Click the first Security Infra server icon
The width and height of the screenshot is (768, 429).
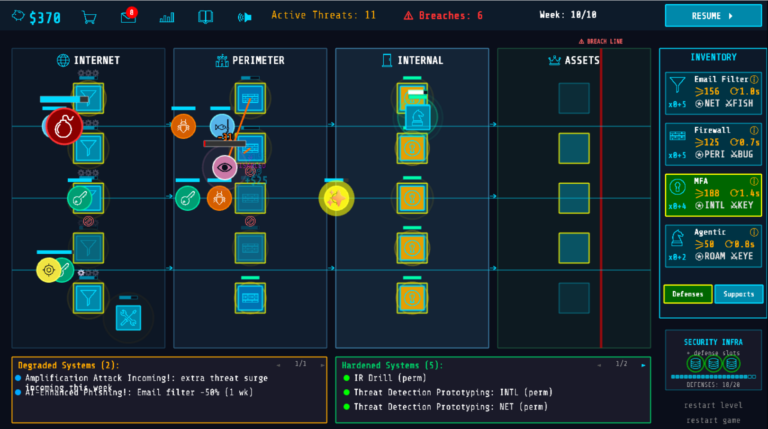click(x=695, y=364)
